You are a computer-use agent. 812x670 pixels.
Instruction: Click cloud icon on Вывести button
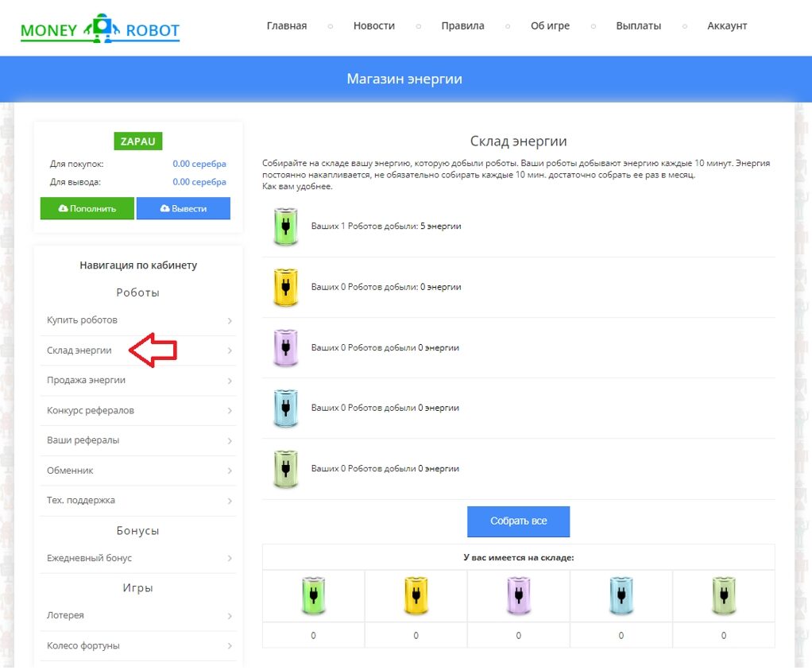(164, 208)
